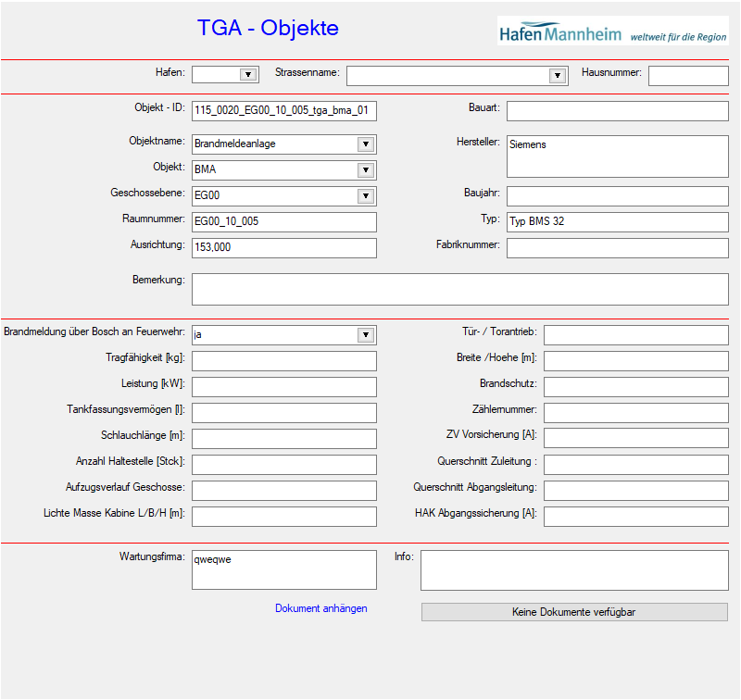Open the Geschossebene dropdown showing EG00
The image size is (741, 700).
pos(366,196)
